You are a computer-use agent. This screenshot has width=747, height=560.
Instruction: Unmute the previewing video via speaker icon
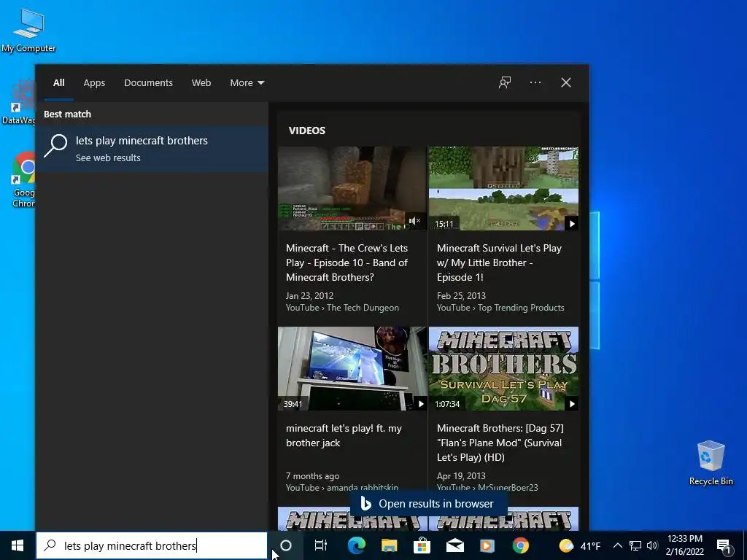click(414, 220)
